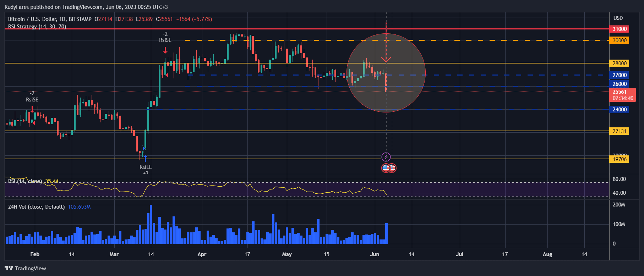
Task: Click the yellow 28000 price level label
Action: tap(619, 64)
